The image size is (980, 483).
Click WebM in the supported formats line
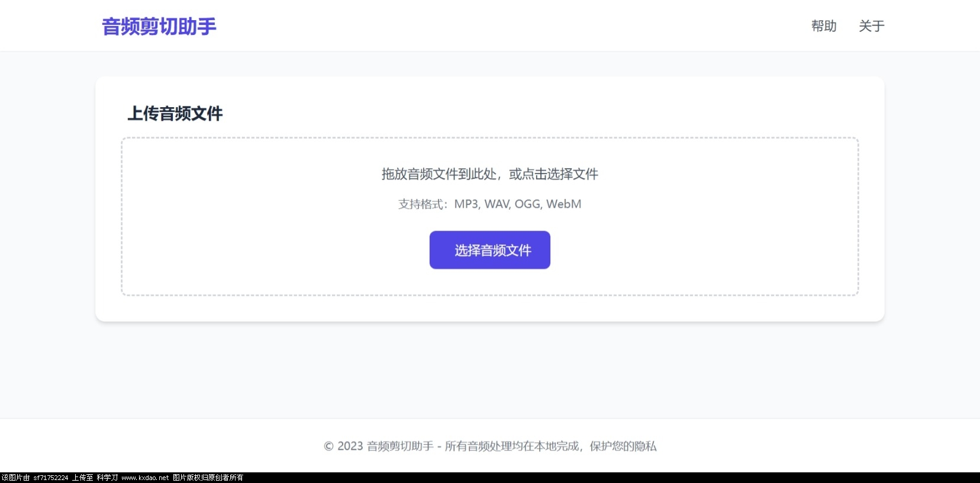[x=563, y=204]
